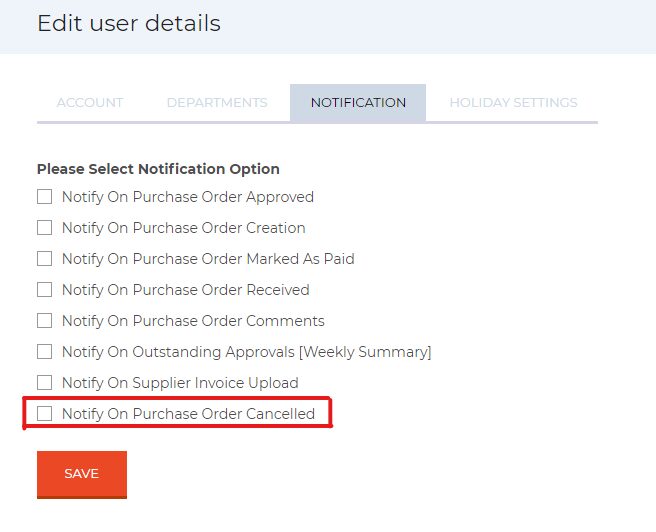Image resolution: width=656 pixels, height=532 pixels.
Task: Click the 'Edit user details' page title
Action: [x=129, y=23]
